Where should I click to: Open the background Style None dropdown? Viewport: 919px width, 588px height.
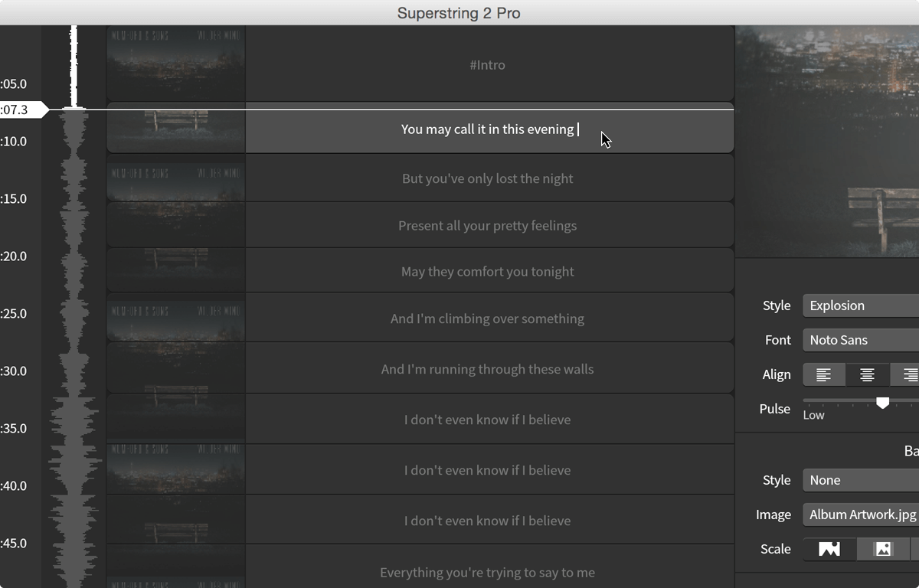pyautogui.click(x=861, y=480)
